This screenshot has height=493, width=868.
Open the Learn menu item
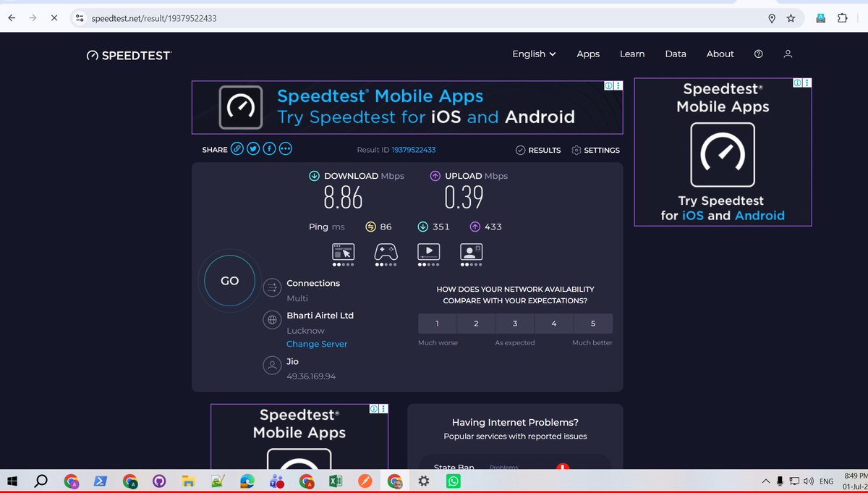pyautogui.click(x=632, y=54)
